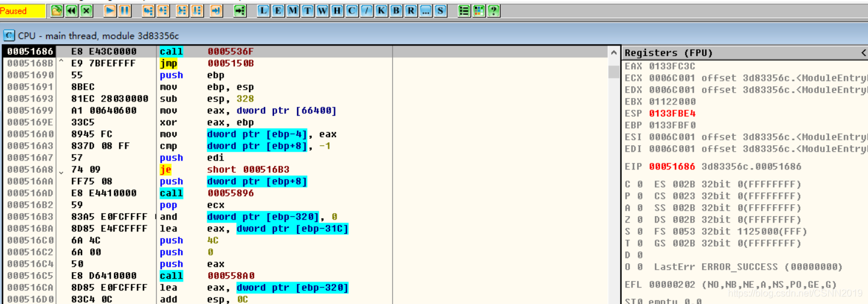Select call 00055896 instruction

point(207,193)
